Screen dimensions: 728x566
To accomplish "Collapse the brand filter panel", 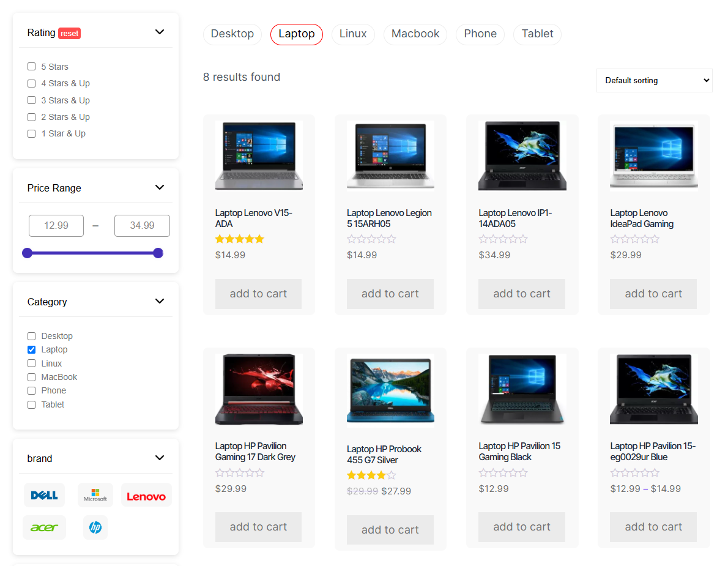I will pos(160,458).
